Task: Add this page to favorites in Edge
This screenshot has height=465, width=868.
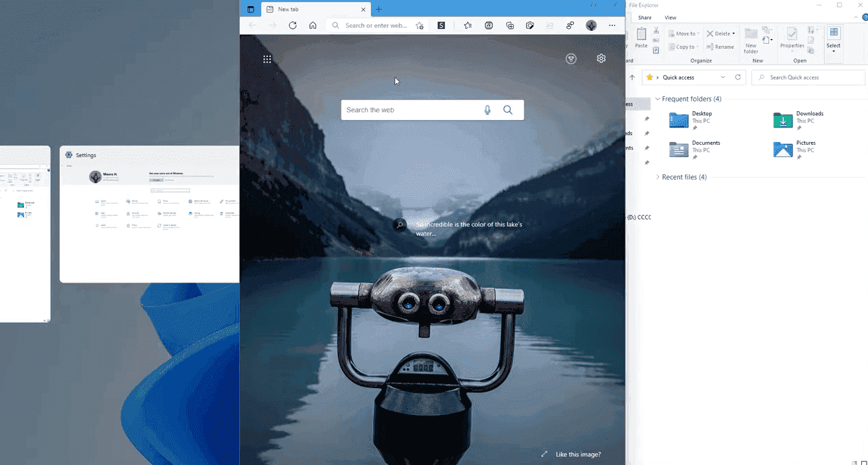Action: pyautogui.click(x=420, y=25)
